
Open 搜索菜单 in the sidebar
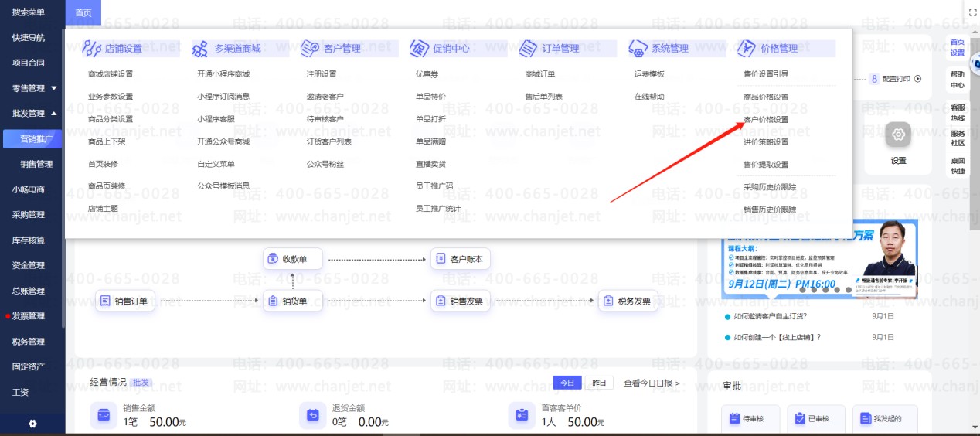pyautogui.click(x=29, y=12)
